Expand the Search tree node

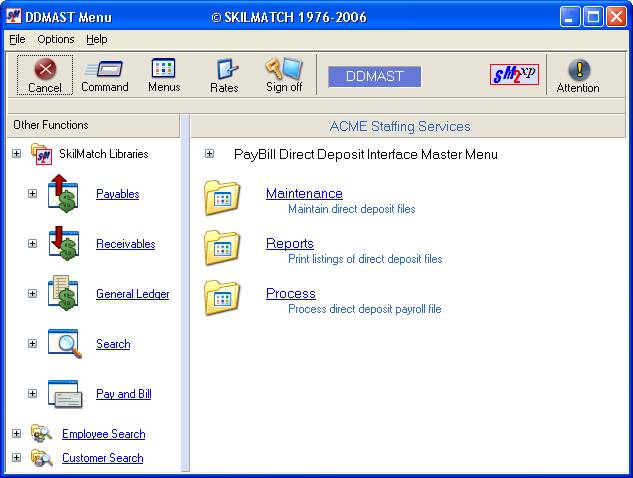(x=32, y=344)
